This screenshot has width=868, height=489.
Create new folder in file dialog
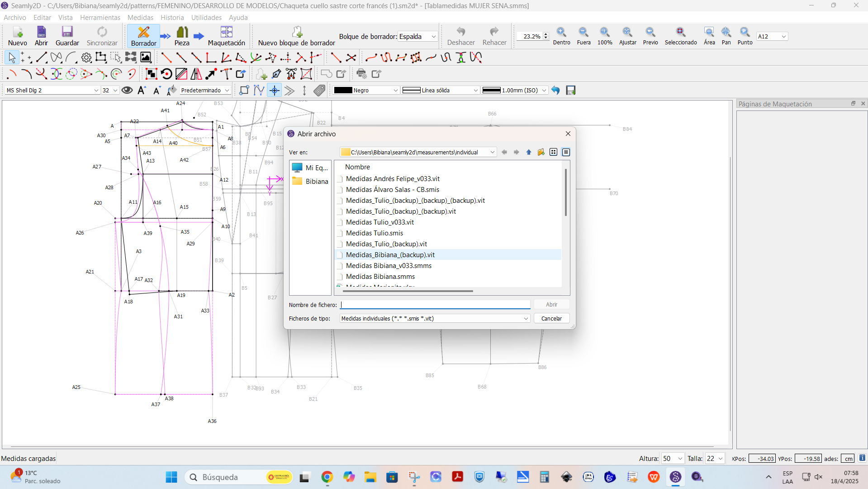[541, 152]
